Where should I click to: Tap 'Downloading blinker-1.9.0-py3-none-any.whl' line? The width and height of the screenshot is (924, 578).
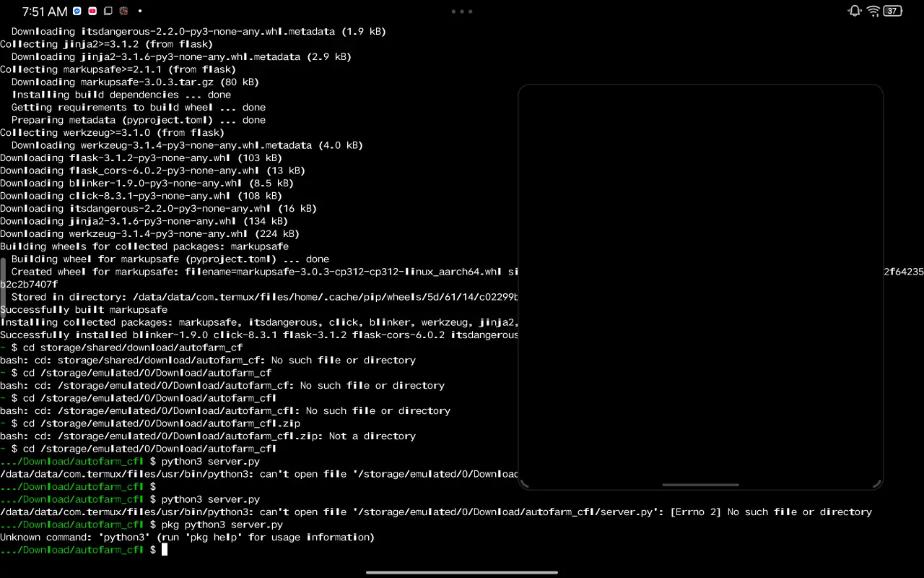(147, 184)
